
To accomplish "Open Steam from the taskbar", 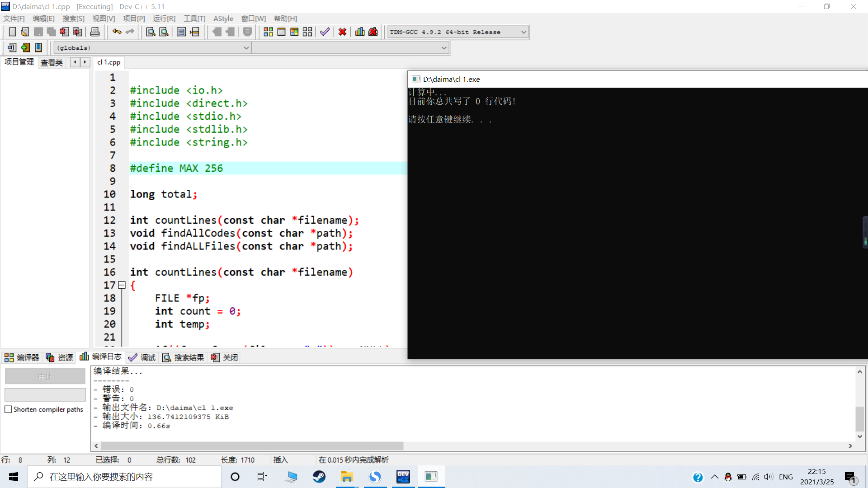I will (319, 477).
